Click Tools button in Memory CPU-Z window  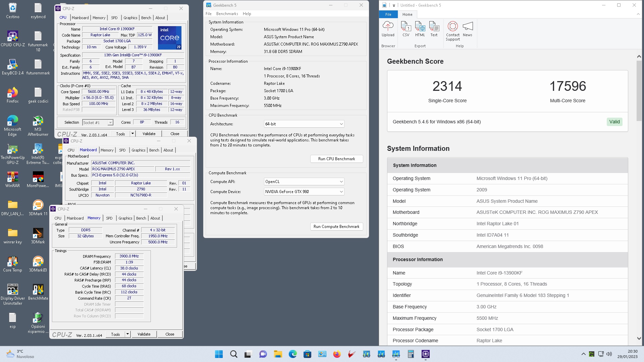point(115,334)
